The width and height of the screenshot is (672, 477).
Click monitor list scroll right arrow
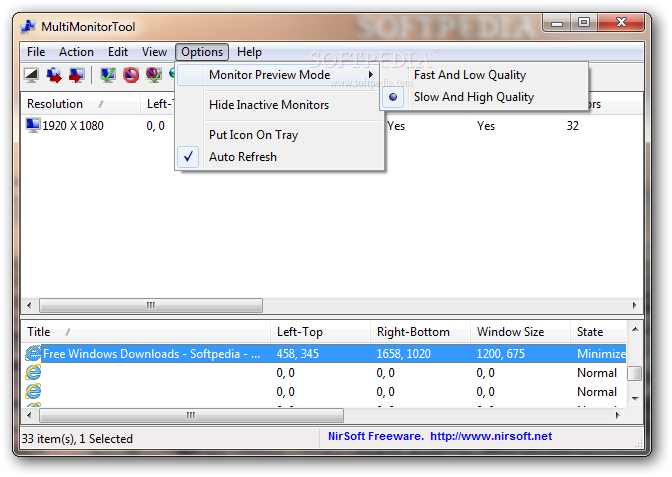point(634,306)
